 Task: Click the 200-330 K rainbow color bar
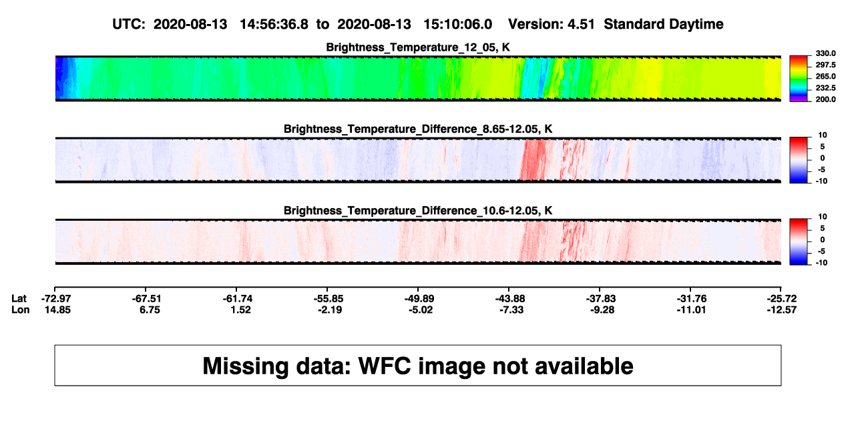point(799,78)
